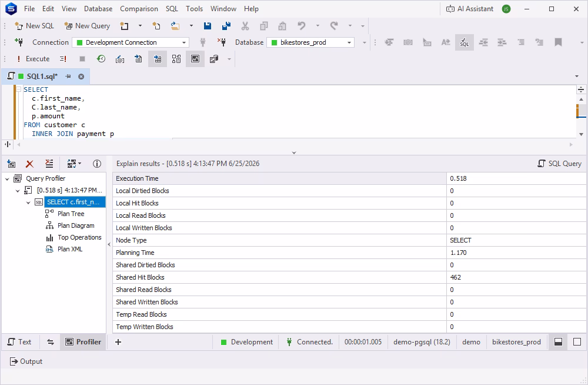
Task: Open the AI Assistant
Action: (469, 9)
